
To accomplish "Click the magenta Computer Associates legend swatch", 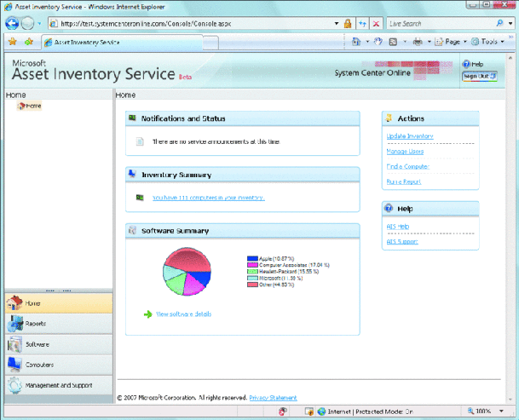I will pyautogui.click(x=252, y=265).
